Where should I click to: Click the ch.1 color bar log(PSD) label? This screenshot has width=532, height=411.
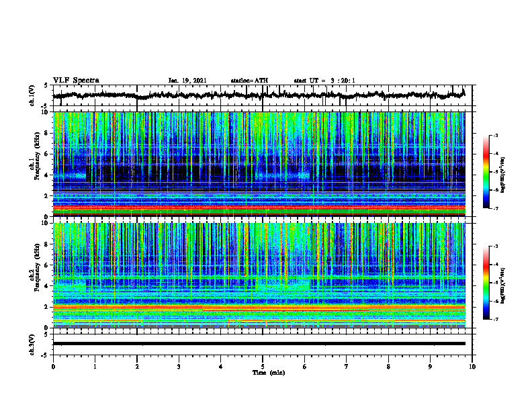pos(504,175)
